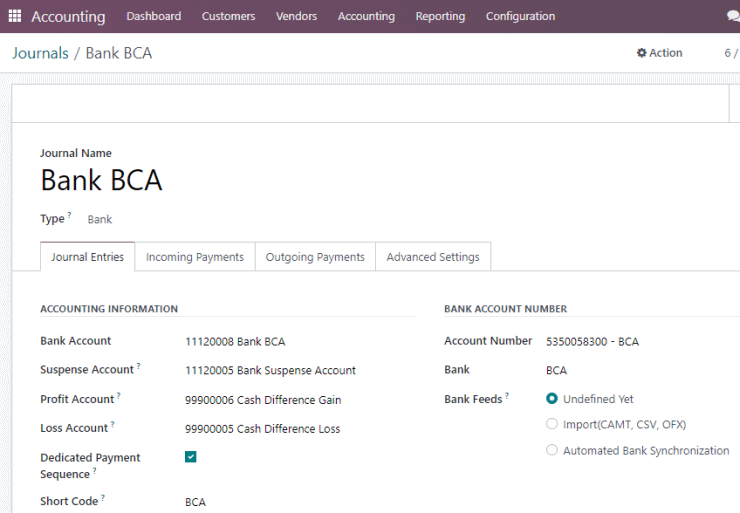Screen dimensions: 740x513
Task: Open Account Number 5350058300 - BCA field
Action: [592, 342]
